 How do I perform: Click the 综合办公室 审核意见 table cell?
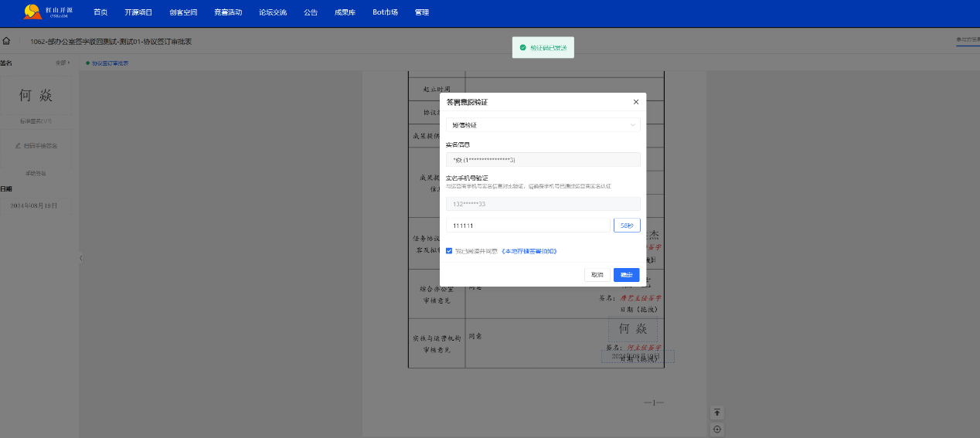click(x=437, y=294)
